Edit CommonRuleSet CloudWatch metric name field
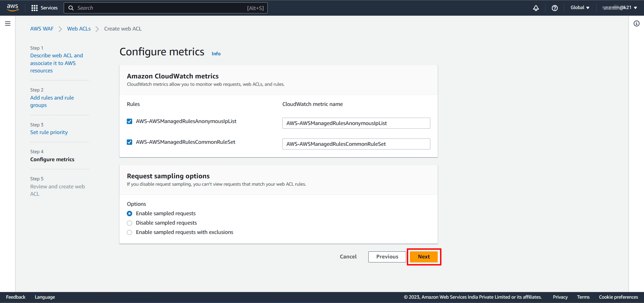644x303 pixels. (x=356, y=144)
